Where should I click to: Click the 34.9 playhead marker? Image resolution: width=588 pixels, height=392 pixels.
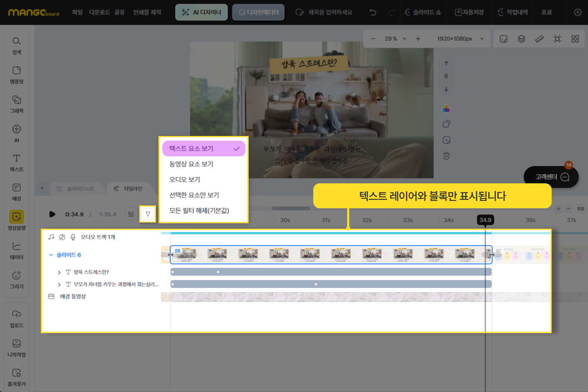click(485, 220)
